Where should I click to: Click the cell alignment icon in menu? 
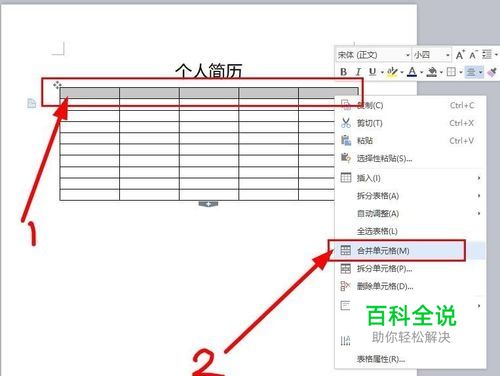tap(345, 305)
